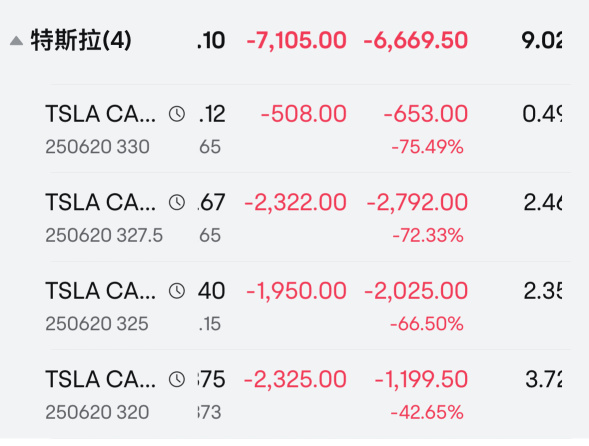
Task: Click the -72.33% loss percentage
Action: tap(428, 236)
